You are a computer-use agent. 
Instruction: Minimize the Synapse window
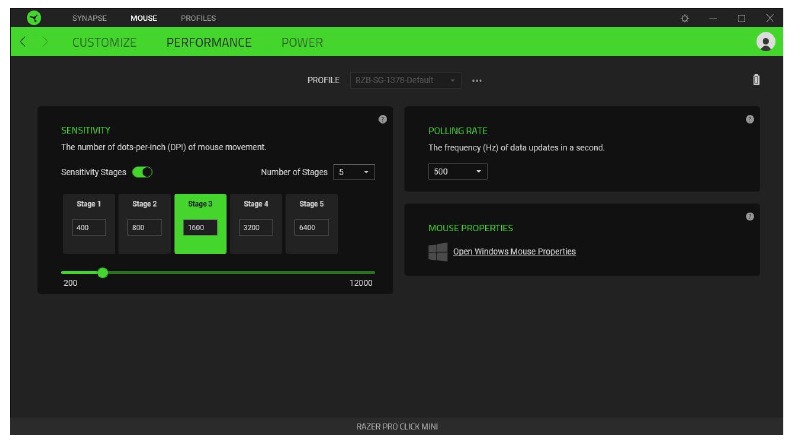coord(713,18)
